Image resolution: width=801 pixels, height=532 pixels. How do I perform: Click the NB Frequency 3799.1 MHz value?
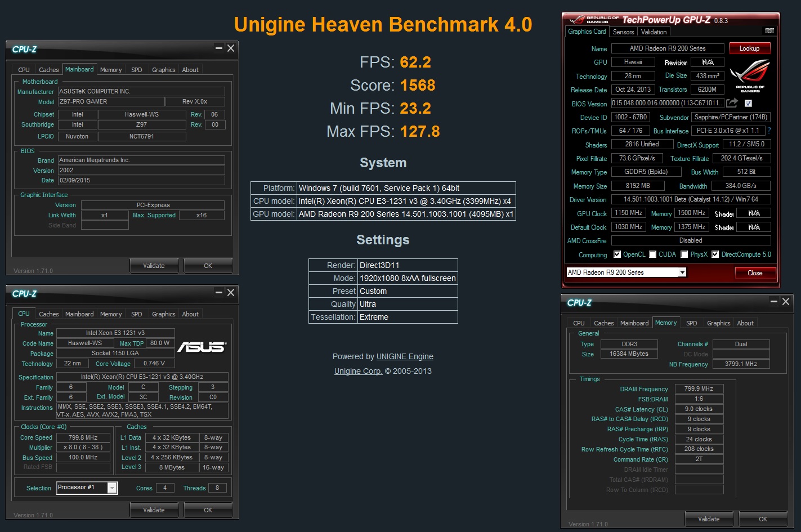741,364
